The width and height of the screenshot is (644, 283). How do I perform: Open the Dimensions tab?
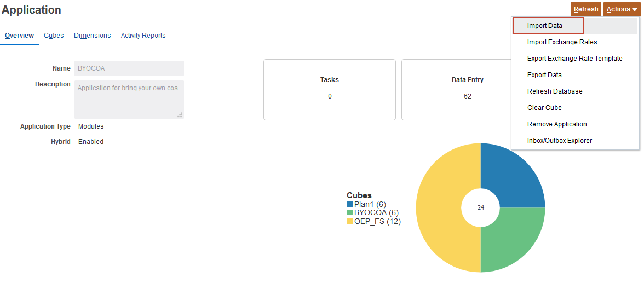[x=92, y=36]
